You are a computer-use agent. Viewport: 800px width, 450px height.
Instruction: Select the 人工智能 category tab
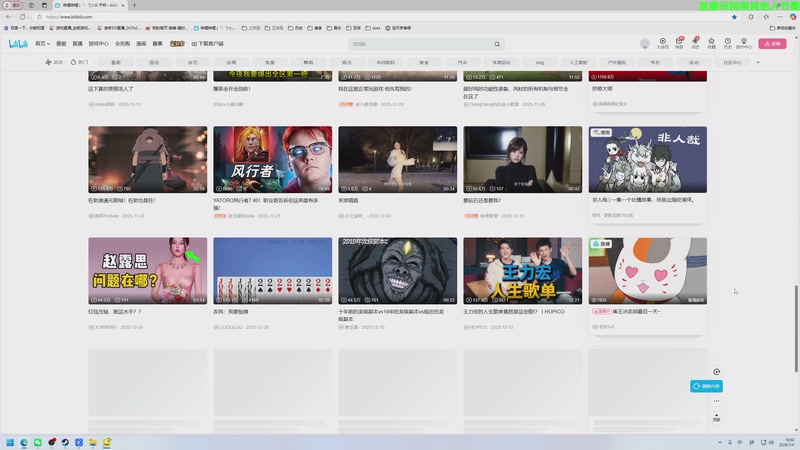click(578, 62)
